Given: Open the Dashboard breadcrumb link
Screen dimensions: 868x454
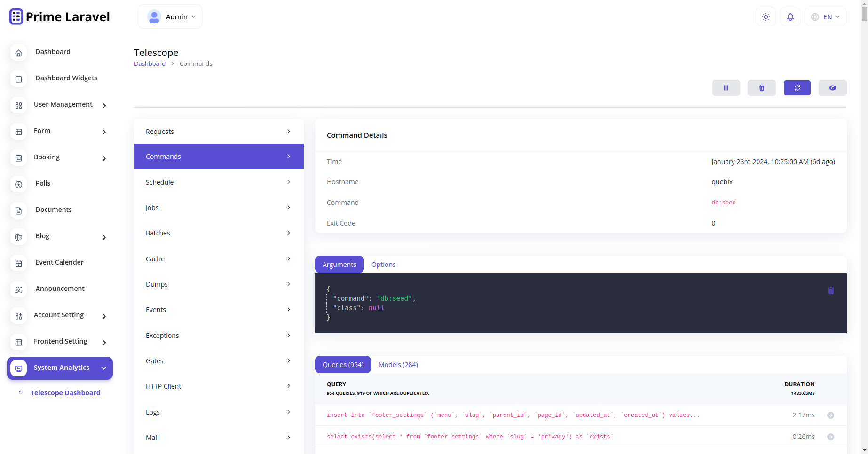Looking at the screenshot, I should (150, 63).
